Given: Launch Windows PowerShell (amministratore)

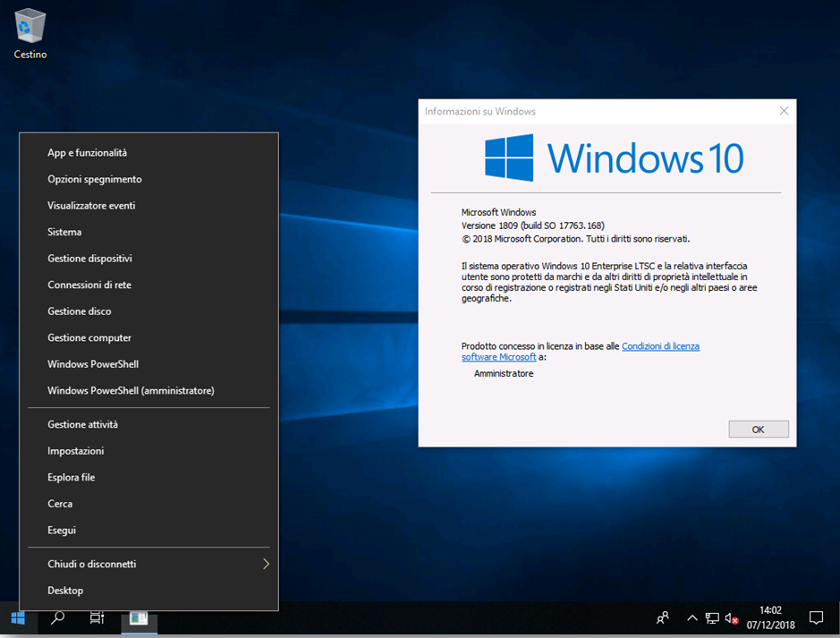Looking at the screenshot, I should tap(148, 390).
